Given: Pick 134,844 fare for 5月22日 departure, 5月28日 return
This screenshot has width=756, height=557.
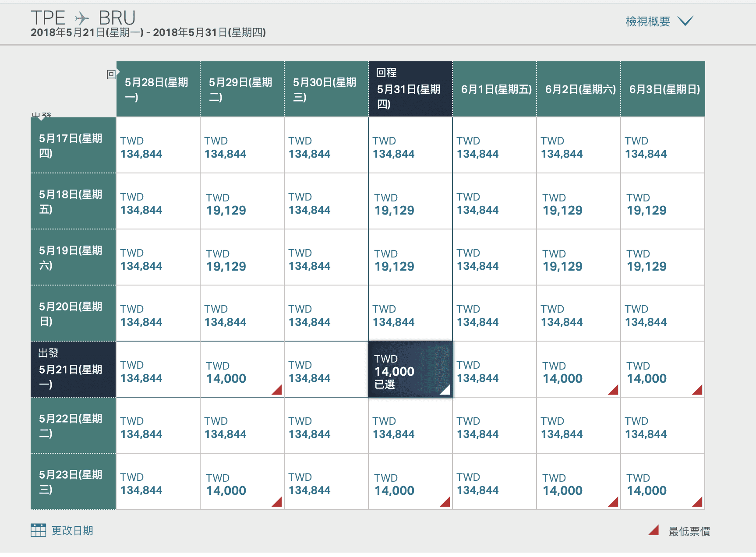Looking at the screenshot, I should [158, 426].
